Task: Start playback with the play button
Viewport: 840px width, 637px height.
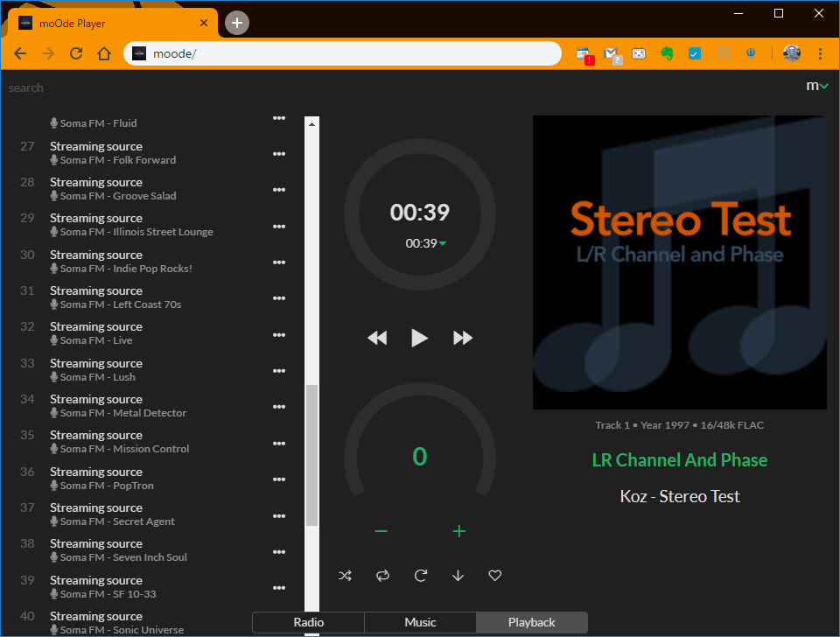Action: coord(419,338)
